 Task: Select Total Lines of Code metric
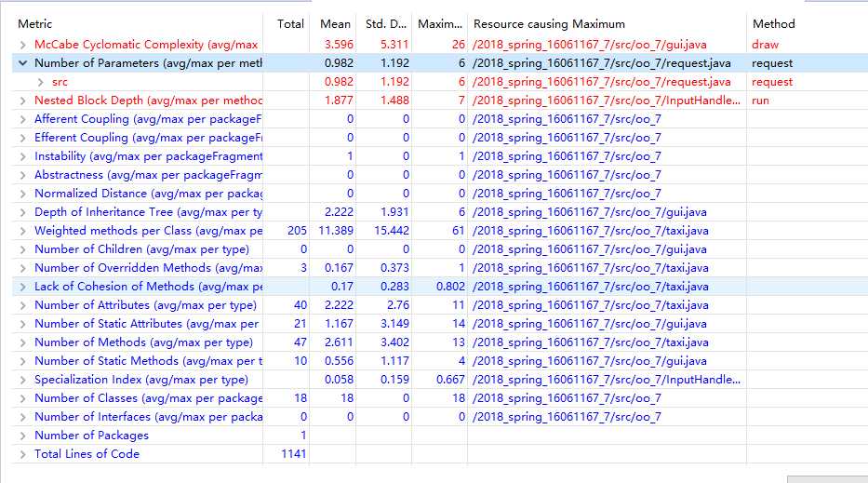(87, 453)
